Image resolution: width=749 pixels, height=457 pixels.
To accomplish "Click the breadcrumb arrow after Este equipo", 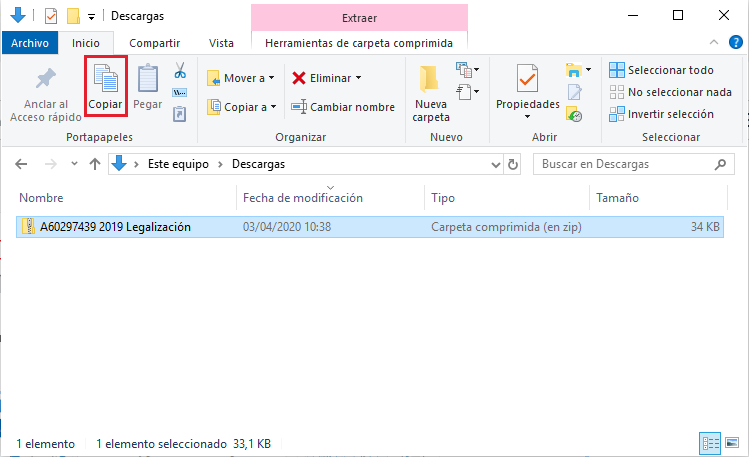I will coord(220,164).
